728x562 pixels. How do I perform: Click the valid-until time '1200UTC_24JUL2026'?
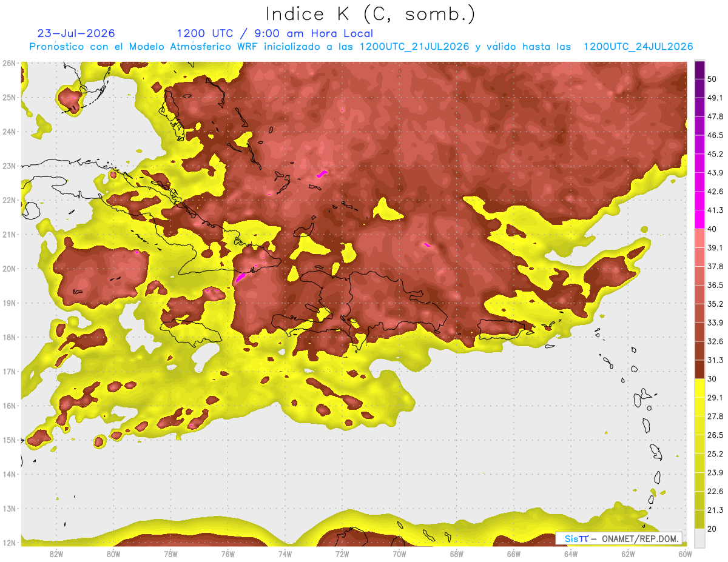pyautogui.click(x=638, y=47)
